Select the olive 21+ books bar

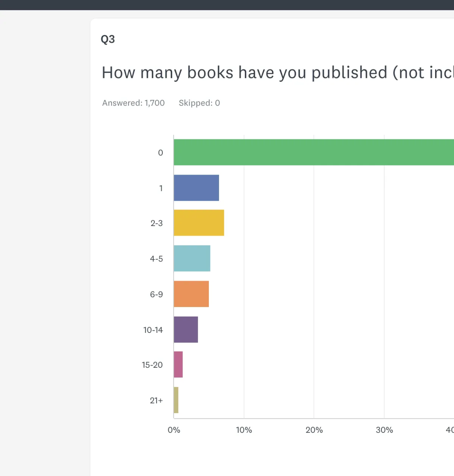176,400
